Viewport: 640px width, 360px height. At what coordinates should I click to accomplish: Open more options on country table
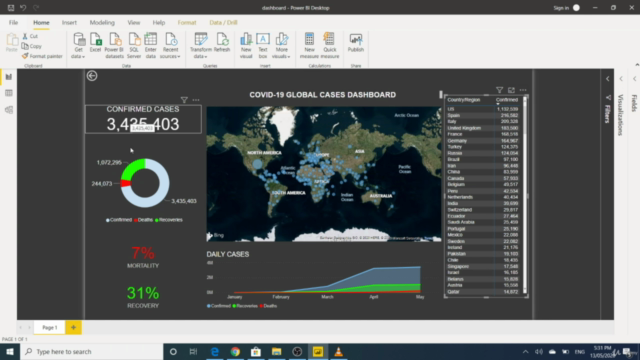(x=523, y=90)
